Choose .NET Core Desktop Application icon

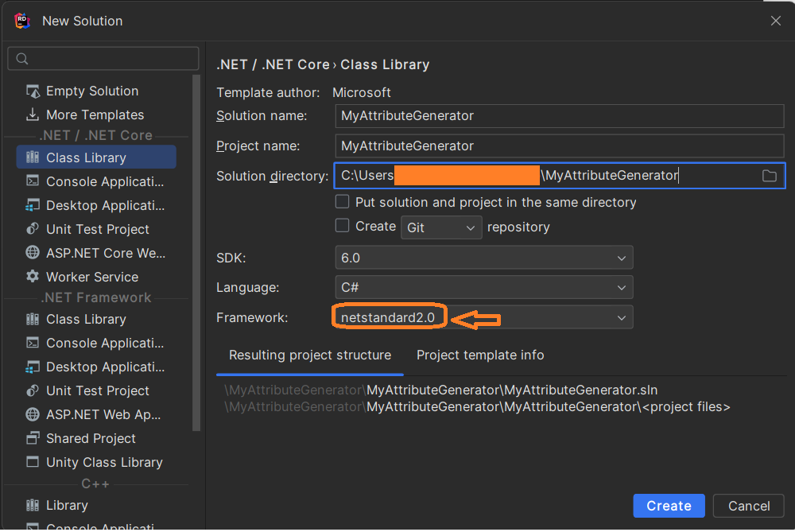point(33,205)
